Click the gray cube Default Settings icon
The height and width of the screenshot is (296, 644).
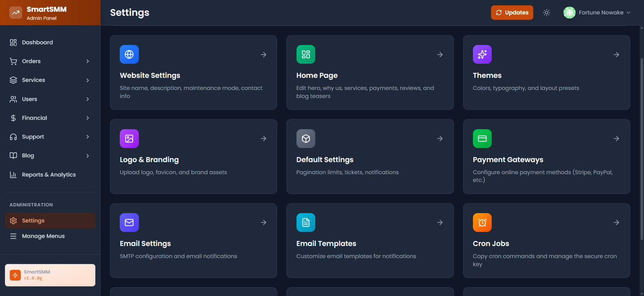(306, 139)
